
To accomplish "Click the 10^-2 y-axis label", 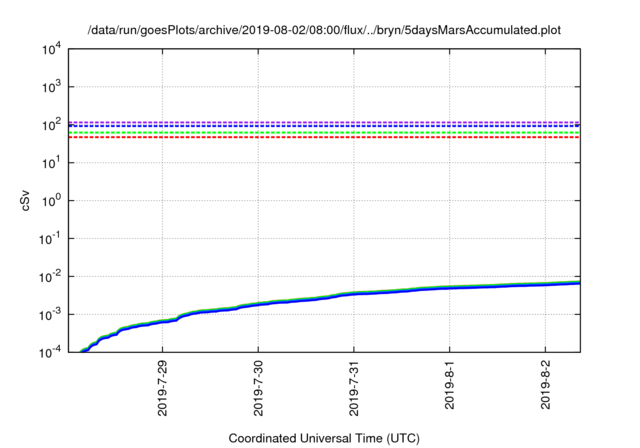I will tap(51, 277).
